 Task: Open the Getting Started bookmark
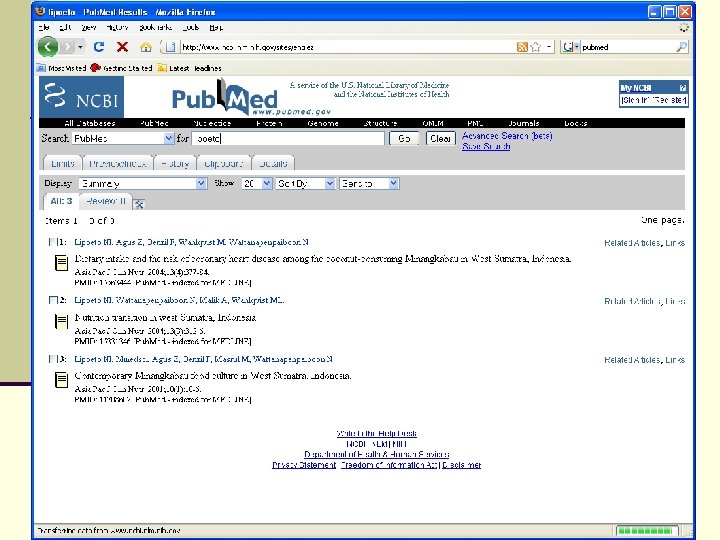click(121, 68)
